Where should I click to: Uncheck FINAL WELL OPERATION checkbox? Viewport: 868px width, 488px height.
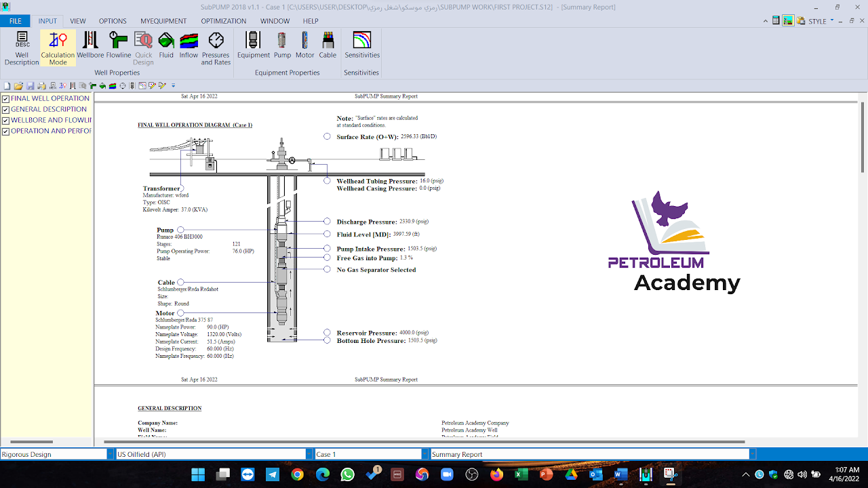(x=6, y=99)
